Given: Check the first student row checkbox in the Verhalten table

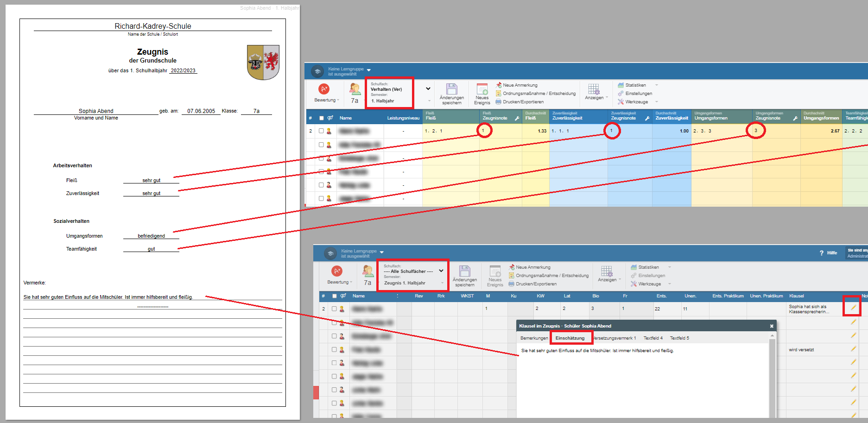Looking at the screenshot, I should click(321, 131).
